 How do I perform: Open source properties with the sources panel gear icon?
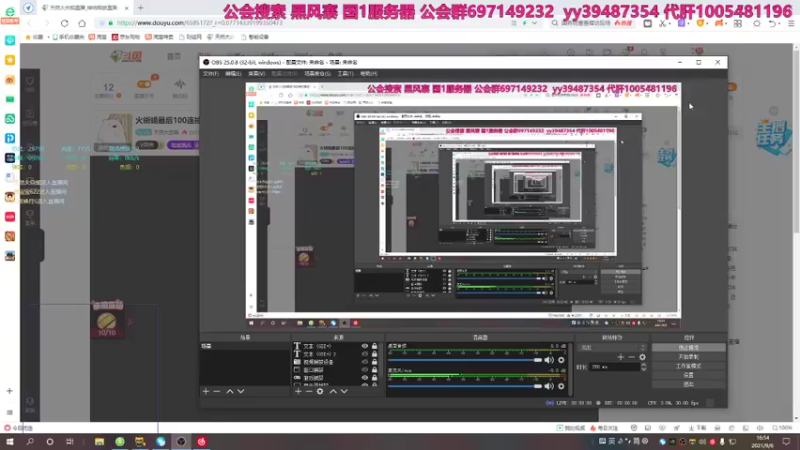[x=320, y=391]
